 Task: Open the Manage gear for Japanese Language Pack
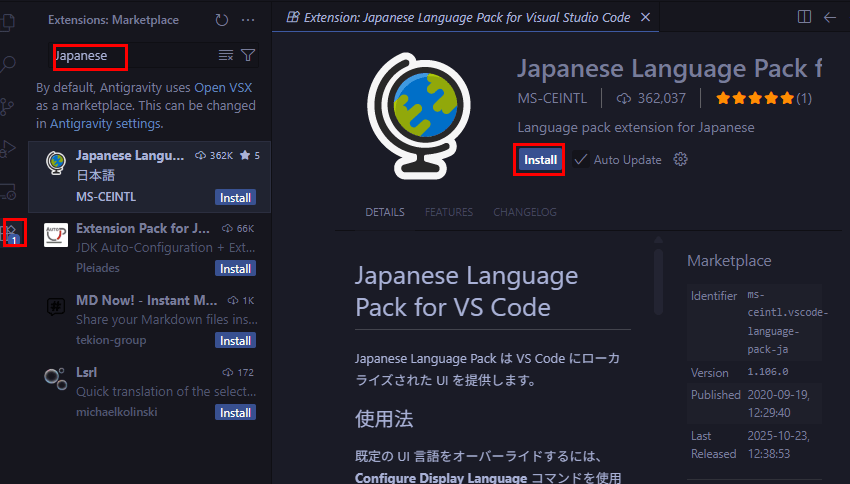point(681,160)
